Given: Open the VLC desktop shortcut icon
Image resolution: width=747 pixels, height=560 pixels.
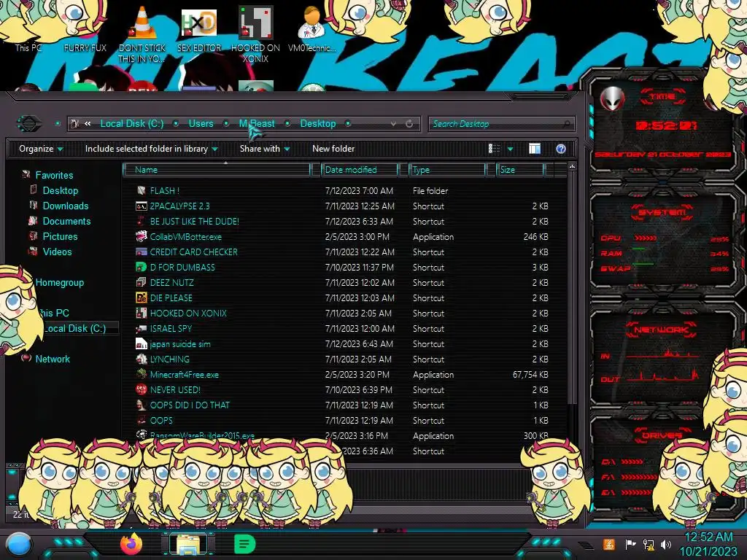Looking at the screenshot, I should (x=142, y=23).
